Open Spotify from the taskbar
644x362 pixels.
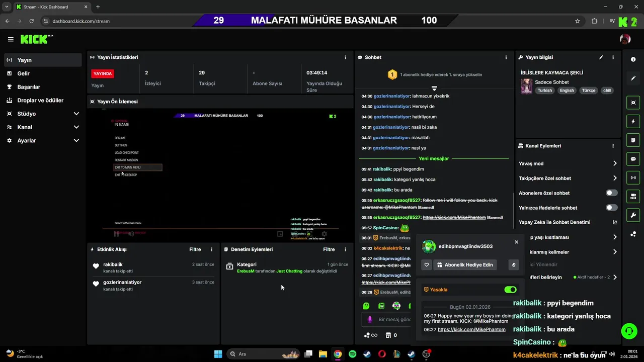352,354
